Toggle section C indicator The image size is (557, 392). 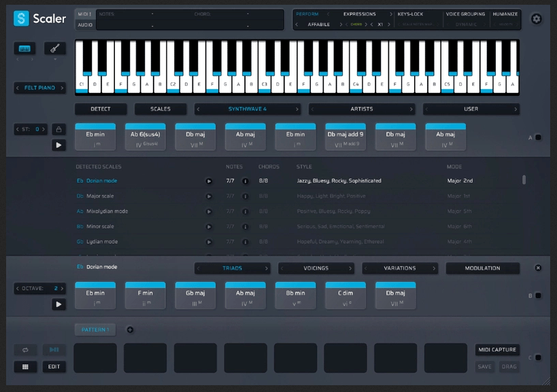538,357
